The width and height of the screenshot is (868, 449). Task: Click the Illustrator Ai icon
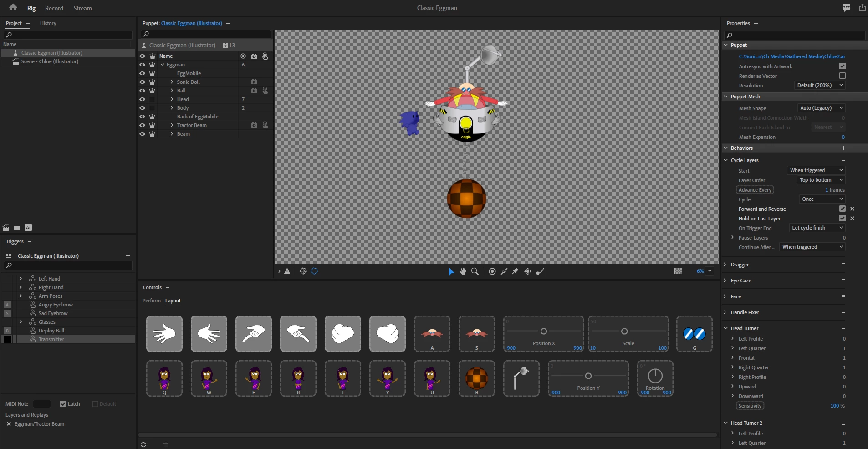[28, 228]
